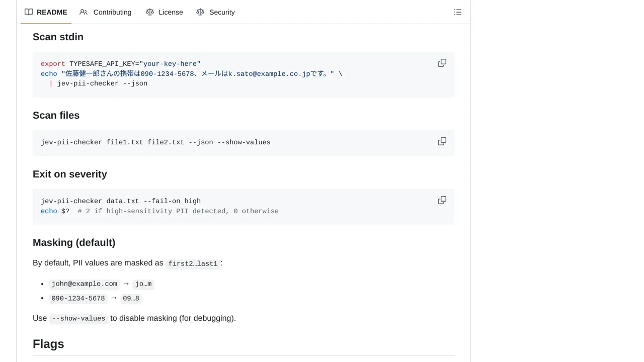Click the echo $? comment line
644x362 pixels.
pos(159,211)
